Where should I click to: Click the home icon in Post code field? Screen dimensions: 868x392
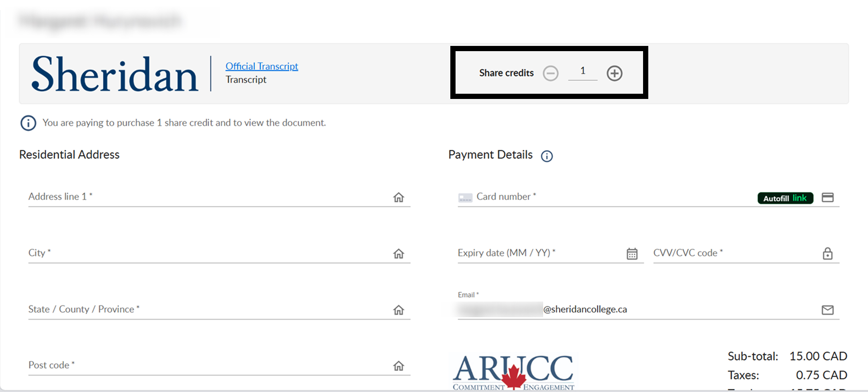(x=399, y=366)
